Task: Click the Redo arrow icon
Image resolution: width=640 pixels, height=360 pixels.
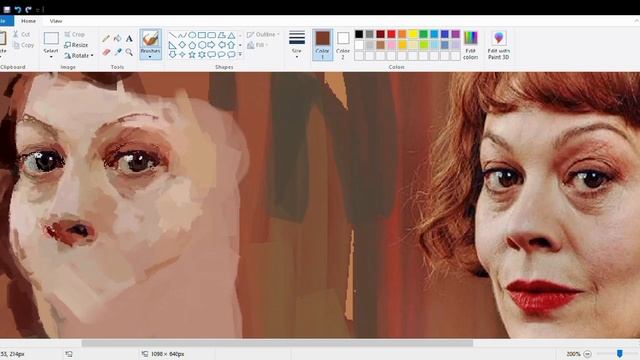Action: [28, 9]
